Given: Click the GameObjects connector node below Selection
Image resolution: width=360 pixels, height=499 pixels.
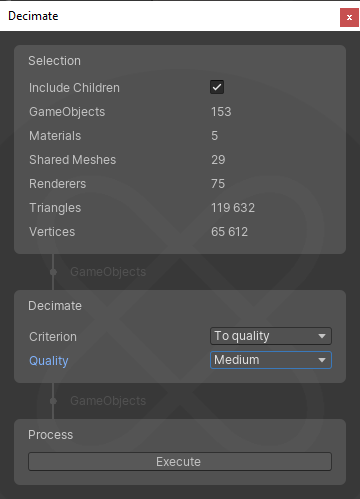Looking at the screenshot, I should tap(53, 272).
